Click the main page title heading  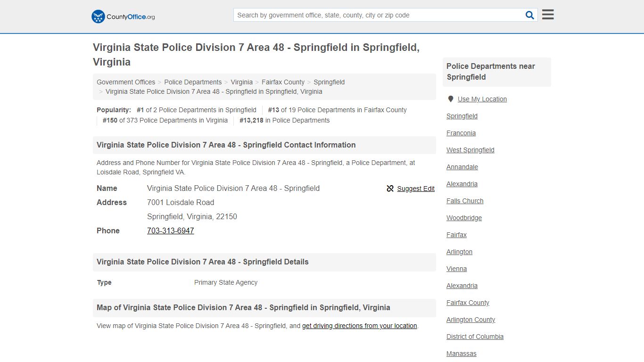[x=256, y=55]
